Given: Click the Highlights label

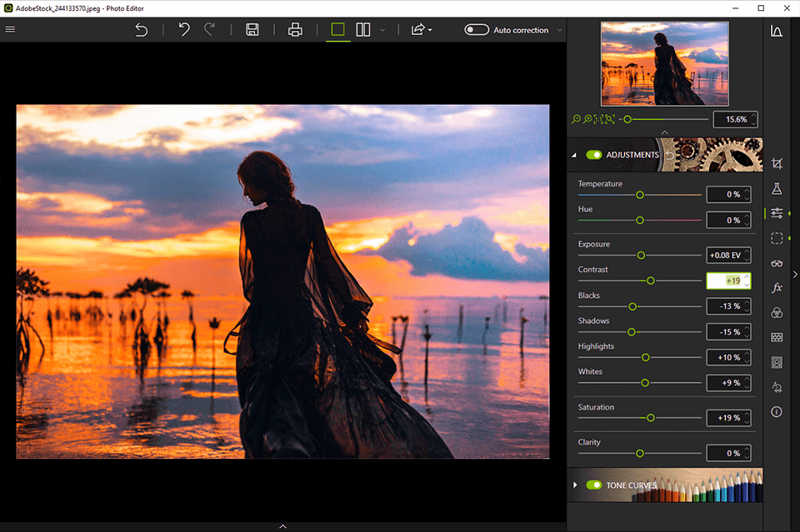Looking at the screenshot, I should coord(596,346).
